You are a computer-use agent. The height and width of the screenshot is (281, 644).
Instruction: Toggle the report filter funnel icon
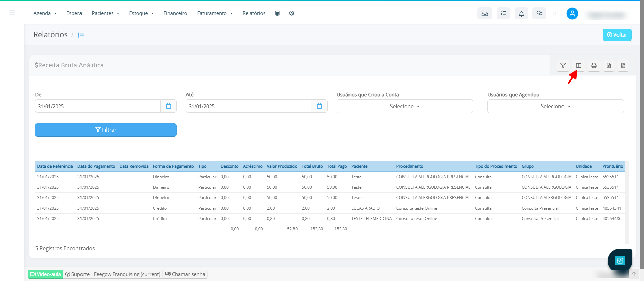click(x=563, y=65)
